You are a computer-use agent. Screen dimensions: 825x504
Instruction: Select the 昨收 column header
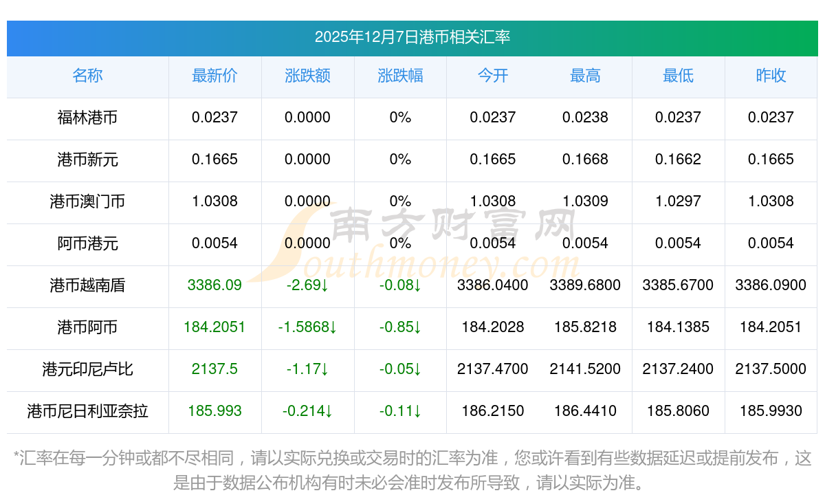point(771,76)
